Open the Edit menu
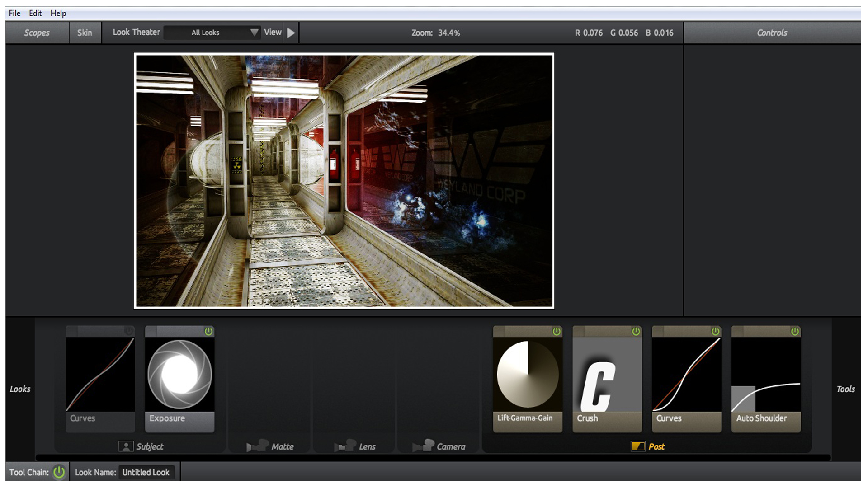Viewport: 868px width, 488px height. pos(35,13)
